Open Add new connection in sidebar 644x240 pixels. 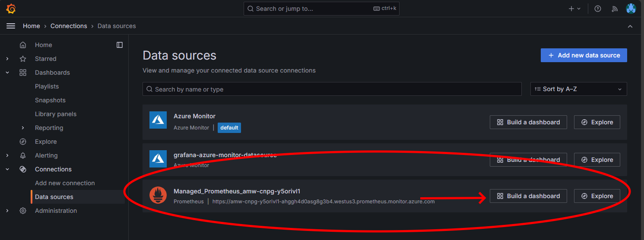pos(65,183)
